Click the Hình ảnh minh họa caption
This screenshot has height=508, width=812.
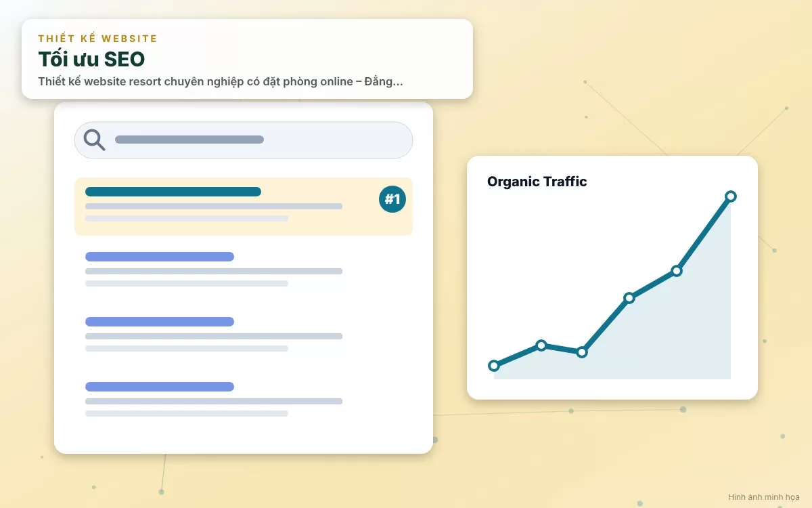764,496
